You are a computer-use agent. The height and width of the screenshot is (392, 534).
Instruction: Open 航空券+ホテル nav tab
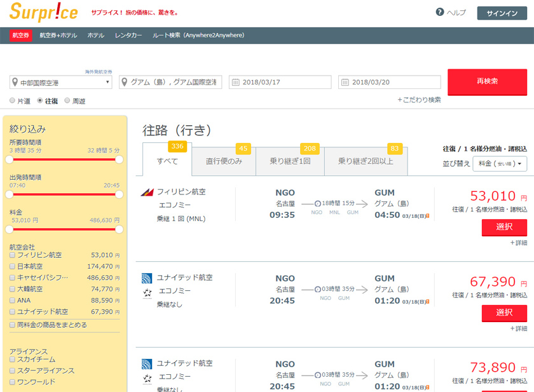(x=58, y=36)
